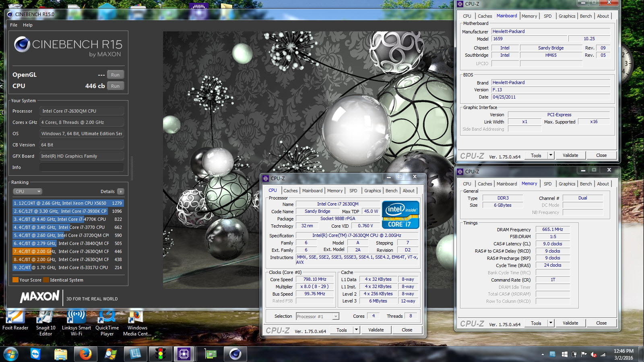Open Linksys Smart Wi-Fi desktop shortcut
Viewport: 644px width, 362px height.
(76, 323)
